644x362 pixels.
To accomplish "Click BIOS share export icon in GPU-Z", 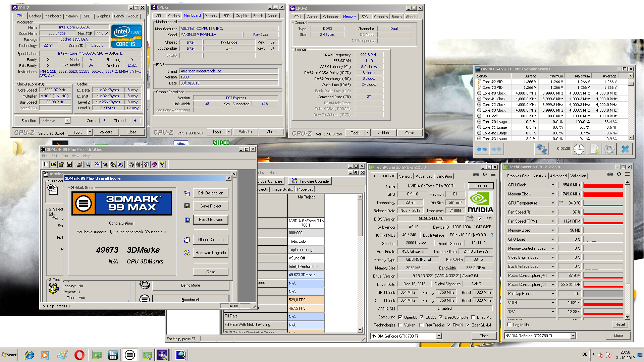I will pos(470,219).
